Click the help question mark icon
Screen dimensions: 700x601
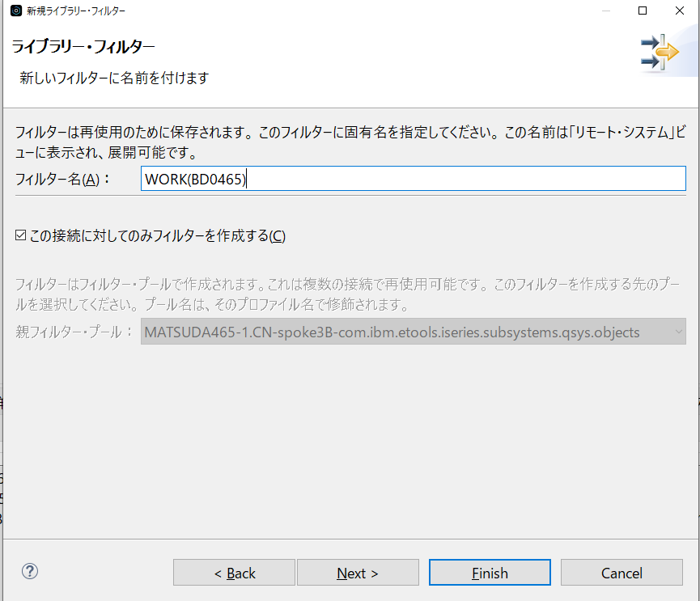[30, 572]
